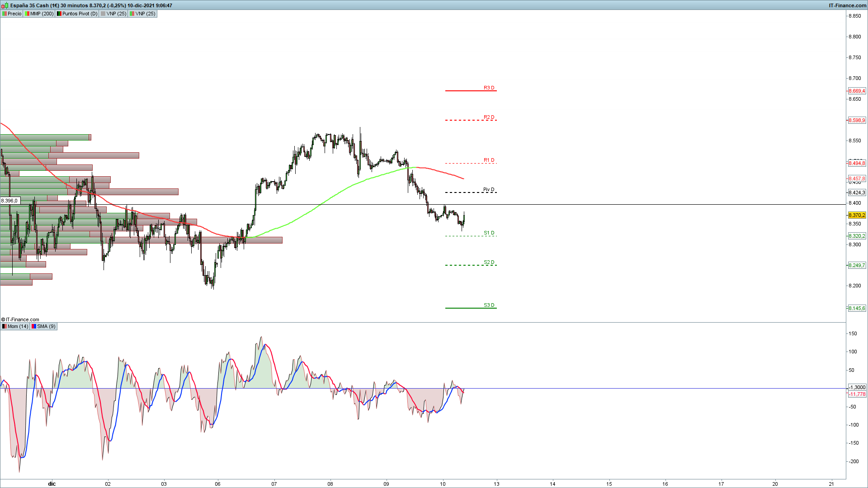Click the 10 date label on the time axis

(x=443, y=483)
